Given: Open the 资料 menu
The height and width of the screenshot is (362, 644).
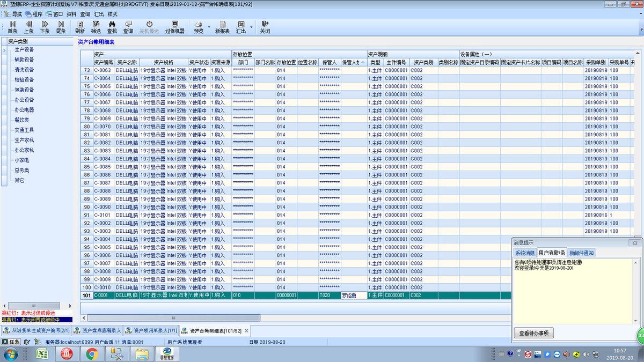Looking at the screenshot, I should 71,14.
